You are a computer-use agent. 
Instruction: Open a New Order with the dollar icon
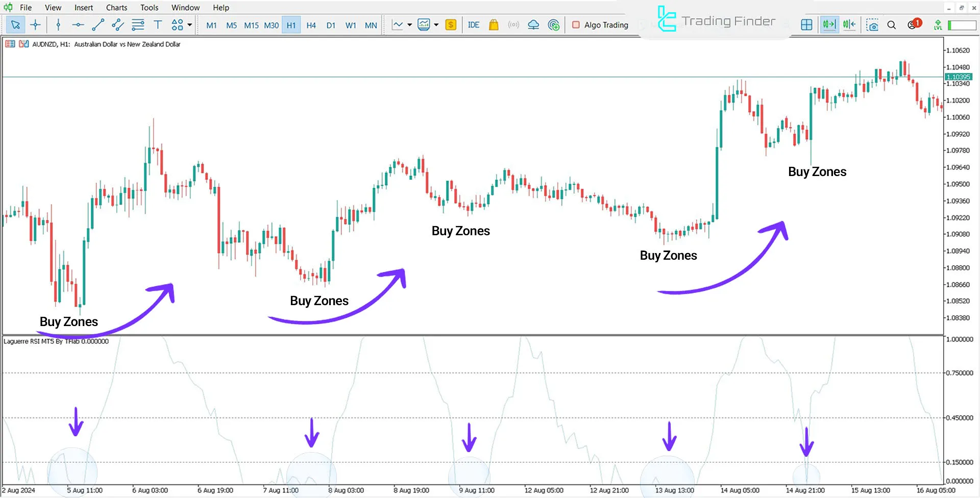click(x=450, y=24)
